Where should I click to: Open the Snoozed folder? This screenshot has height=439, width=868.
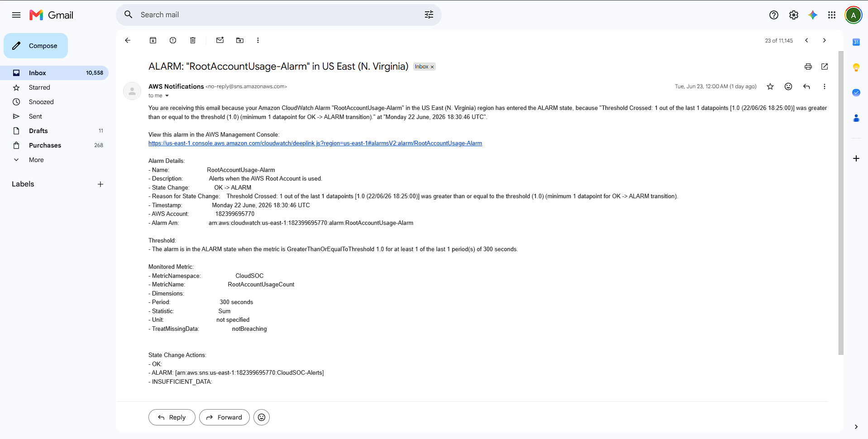point(54,102)
